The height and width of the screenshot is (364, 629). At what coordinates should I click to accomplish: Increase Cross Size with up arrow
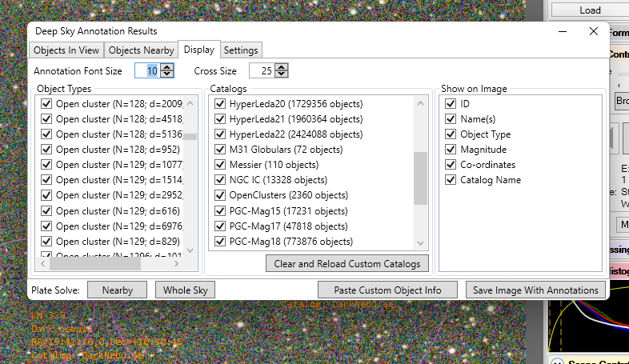click(282, 67)
